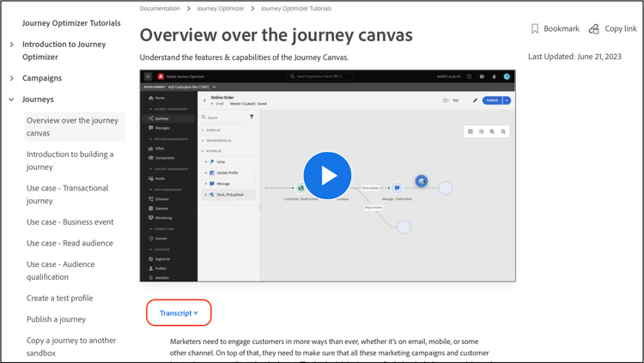Click the Search Experience Cloud field in preview
Viewport: 644px width, 363px height.
319,76
